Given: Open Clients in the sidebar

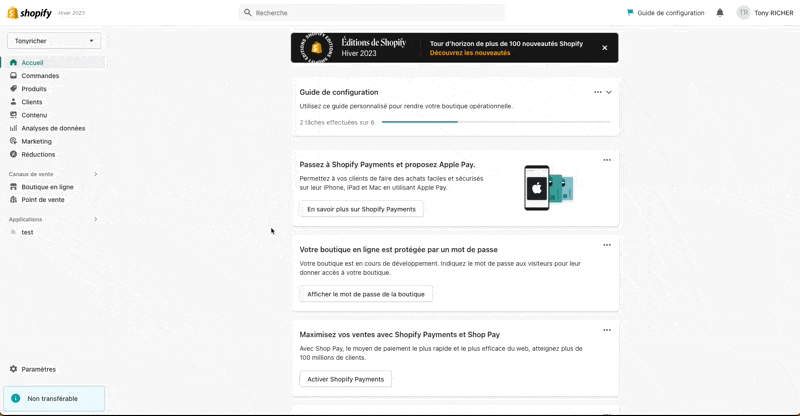Looking at the screenshot, I should click(x=32, y=102).
